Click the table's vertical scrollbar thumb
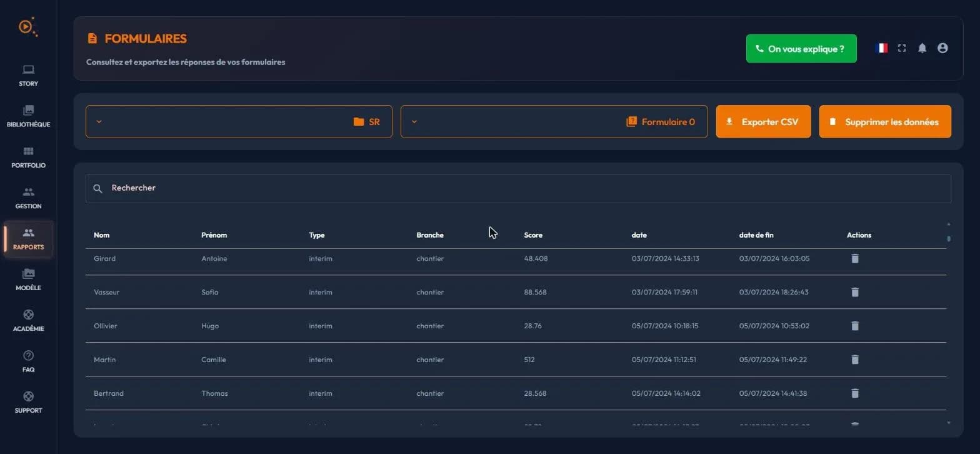The width and height of the screenshot is (980, 454). point(948,238)
